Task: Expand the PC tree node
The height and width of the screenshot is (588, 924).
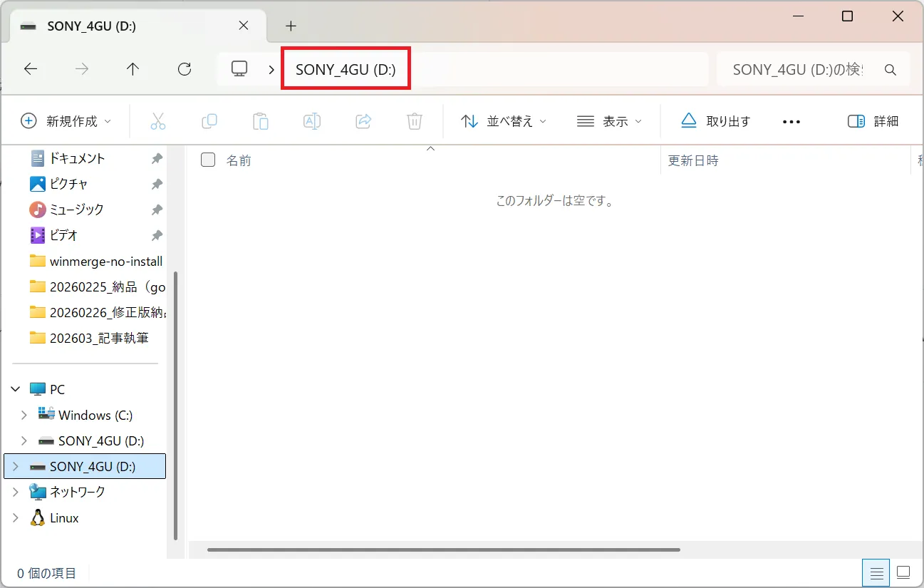Action: 16,388
